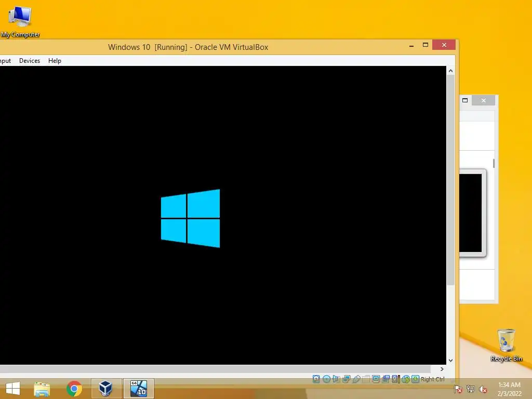This screenshot has height=399, width=532.
Task: Click the muted volume tray icon
Action: click(483, 389)
